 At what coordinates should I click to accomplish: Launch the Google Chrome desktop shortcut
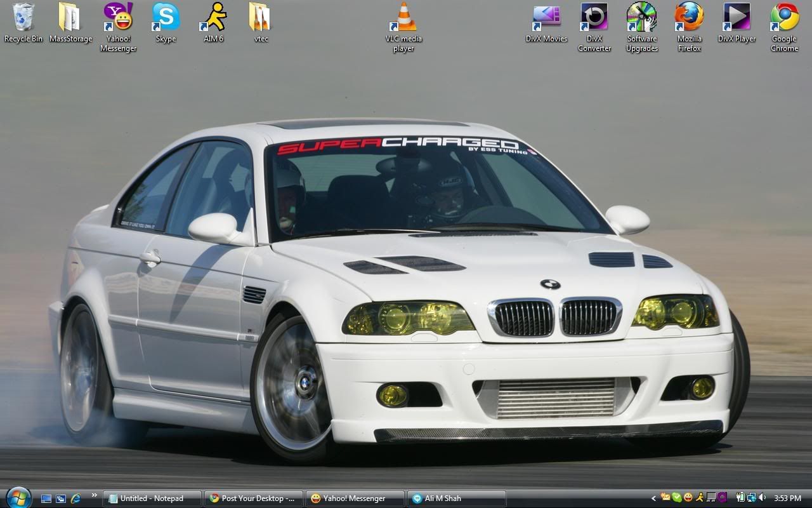tap(784, 27)
